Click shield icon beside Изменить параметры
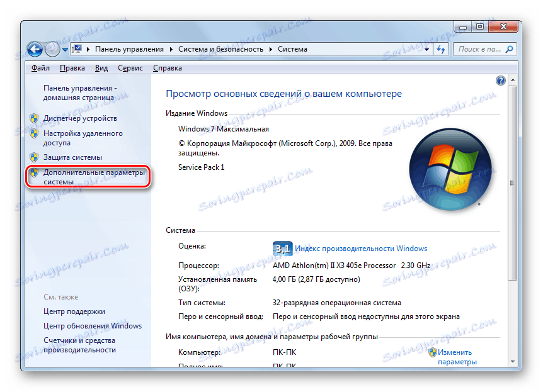This screenshot has width=543, height=392. 433,352
